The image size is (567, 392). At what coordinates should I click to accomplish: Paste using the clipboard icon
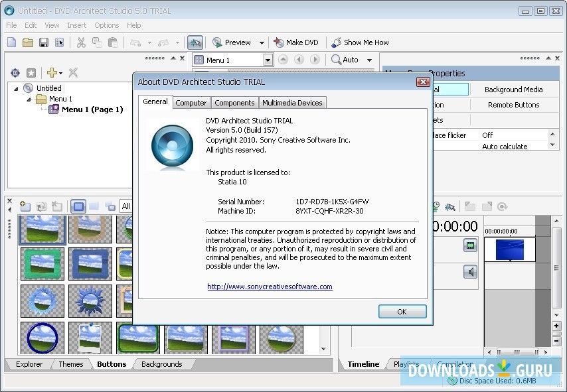pyautogui.click(x=112, y=42)
